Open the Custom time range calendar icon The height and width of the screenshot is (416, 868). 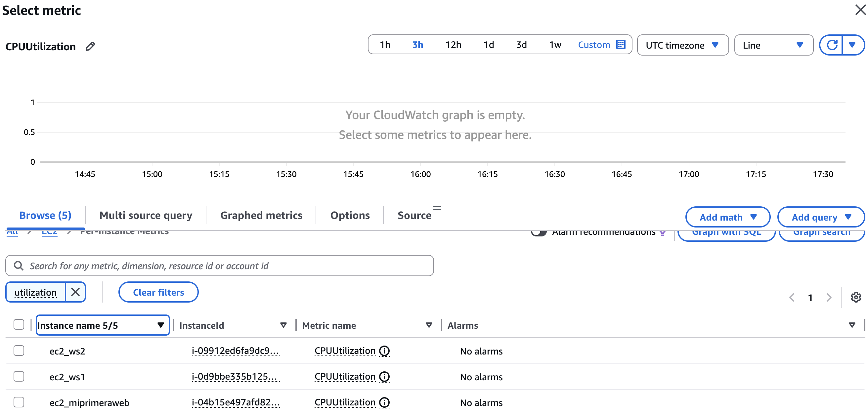[x=620, y=44]
